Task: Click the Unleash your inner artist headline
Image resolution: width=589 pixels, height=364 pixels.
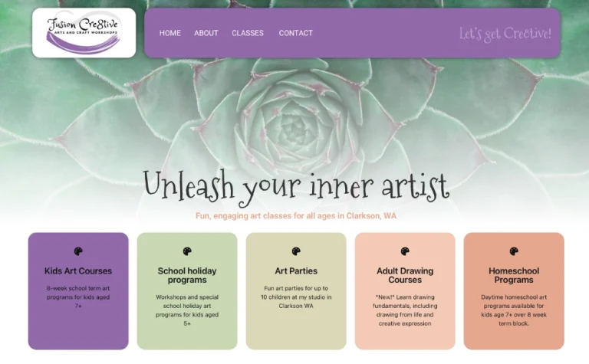Action: click(296, 186)
